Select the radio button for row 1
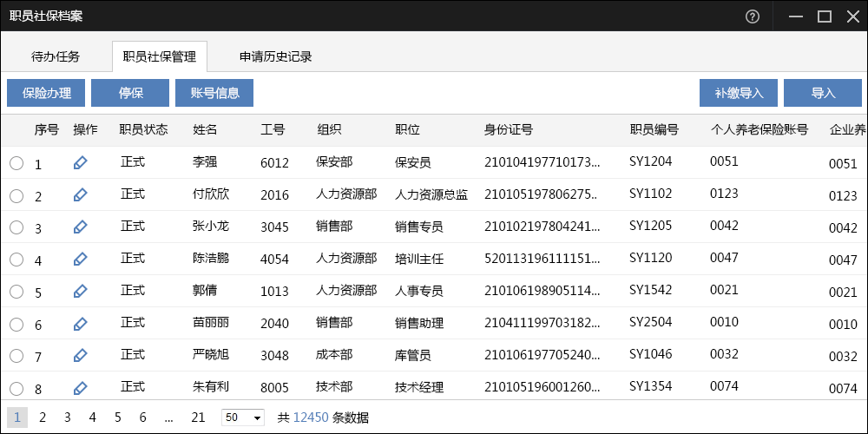The height and width of the screenshot is (434, 868). pos(16,163)
